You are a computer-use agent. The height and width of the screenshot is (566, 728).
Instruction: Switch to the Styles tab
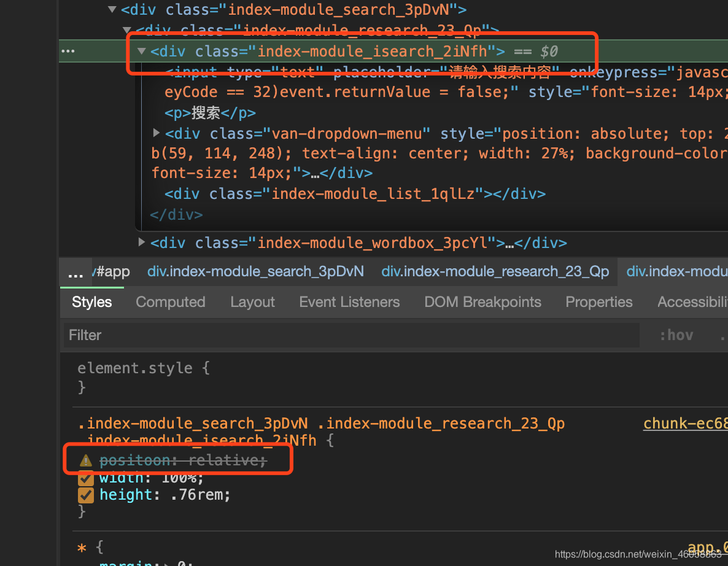[92, 302]
